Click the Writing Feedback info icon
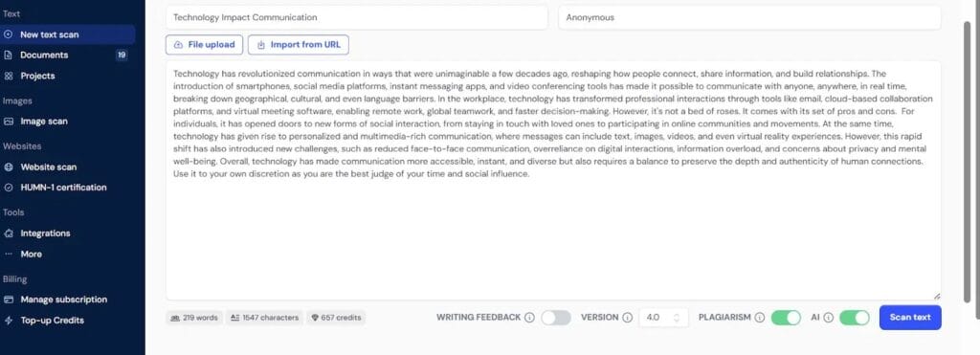Image resolution: width=980 pixels, height=355 pixels. point(529,318)
